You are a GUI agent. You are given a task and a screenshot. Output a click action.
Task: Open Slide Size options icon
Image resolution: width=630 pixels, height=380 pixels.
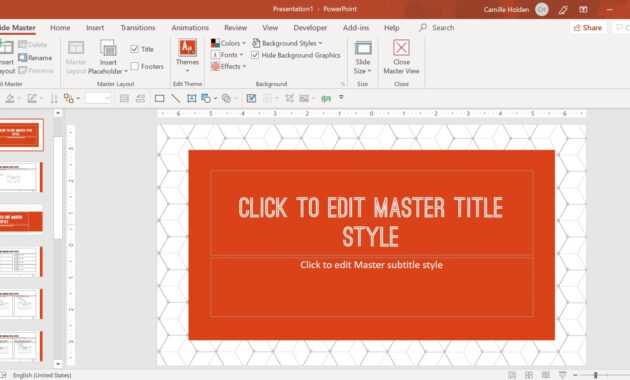[x=363, y=49]
